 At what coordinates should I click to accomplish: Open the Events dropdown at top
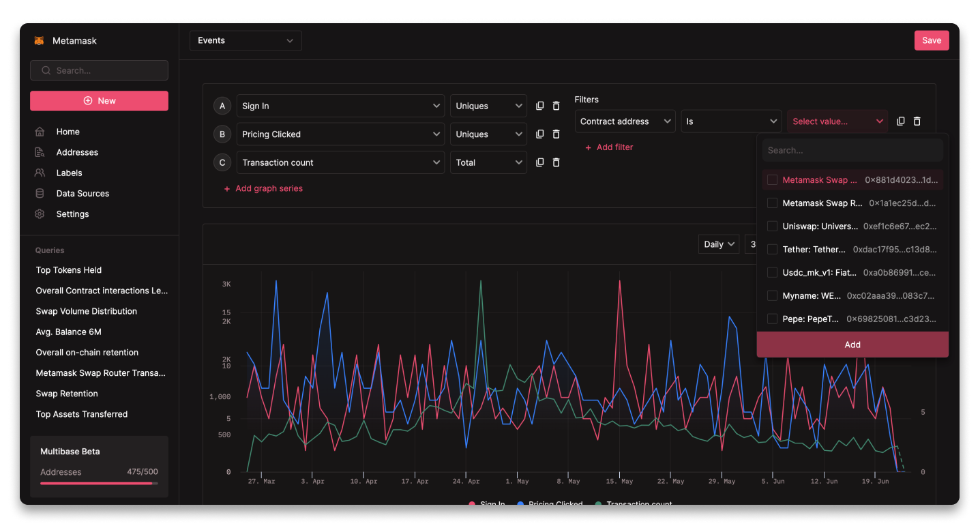tap(246, 41)
